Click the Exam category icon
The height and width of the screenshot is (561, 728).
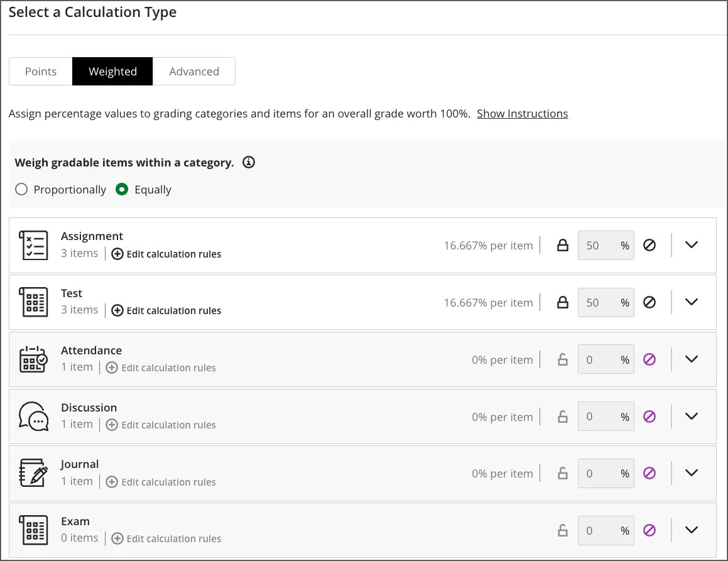[33, 530]
